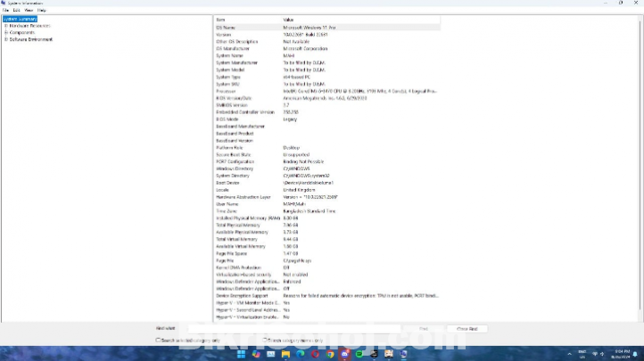Select the Windows Directory row
The image size is (644, 361).
[x=327, y=168]
